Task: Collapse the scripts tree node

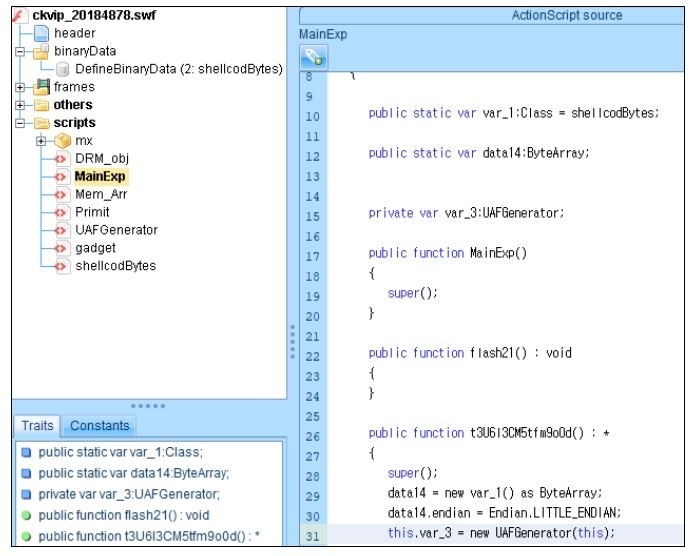Action: click(20, 123)
